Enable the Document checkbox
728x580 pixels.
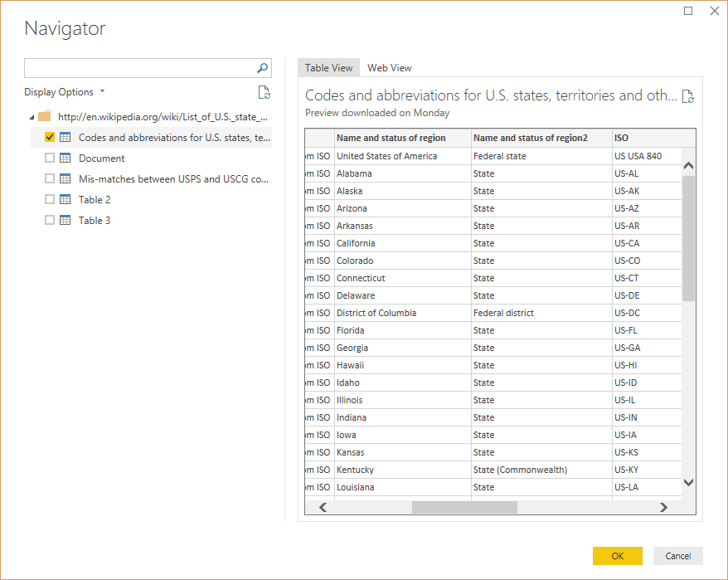[x=50, y=158]
